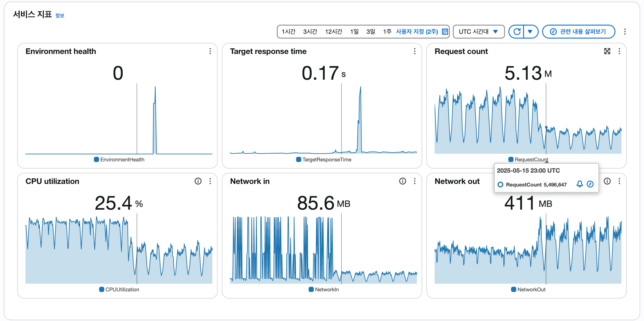Open the refresh interval dropdown arrow
The width and height of the screenshot is (644, 321).
(x=530, y=32)
